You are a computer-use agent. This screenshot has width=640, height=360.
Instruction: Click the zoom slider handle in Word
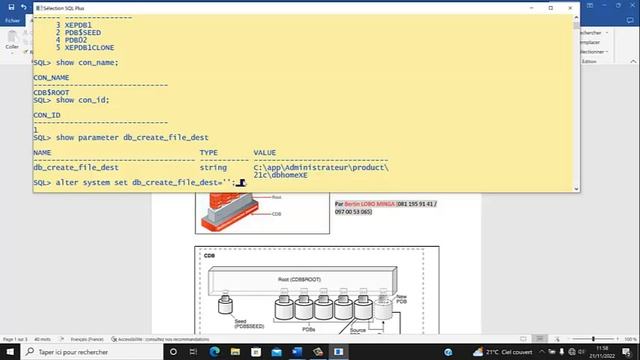[x=593, y=339]
